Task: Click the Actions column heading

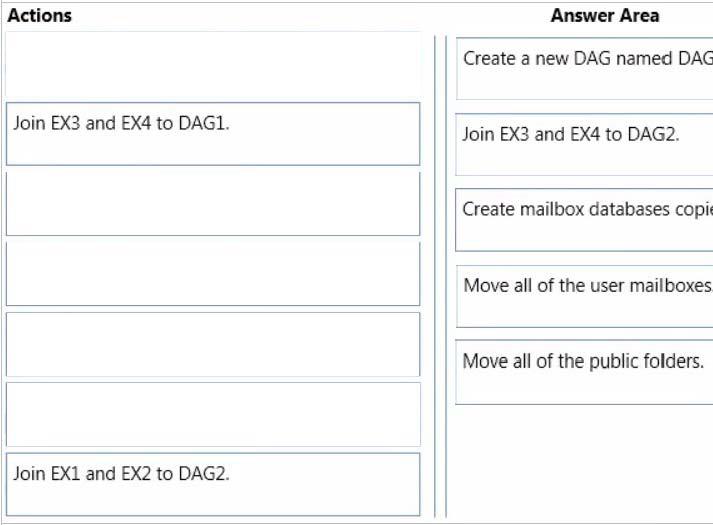Action: pos(40,16)
